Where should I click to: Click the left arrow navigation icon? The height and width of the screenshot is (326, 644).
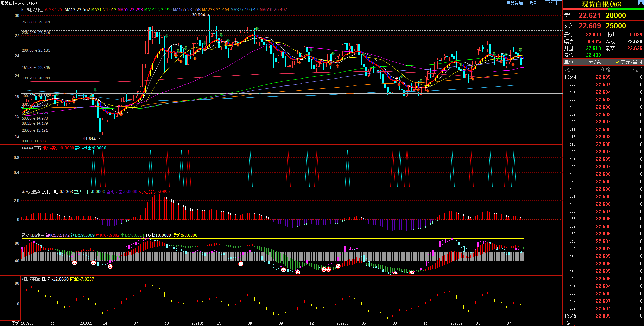[547, 3]
